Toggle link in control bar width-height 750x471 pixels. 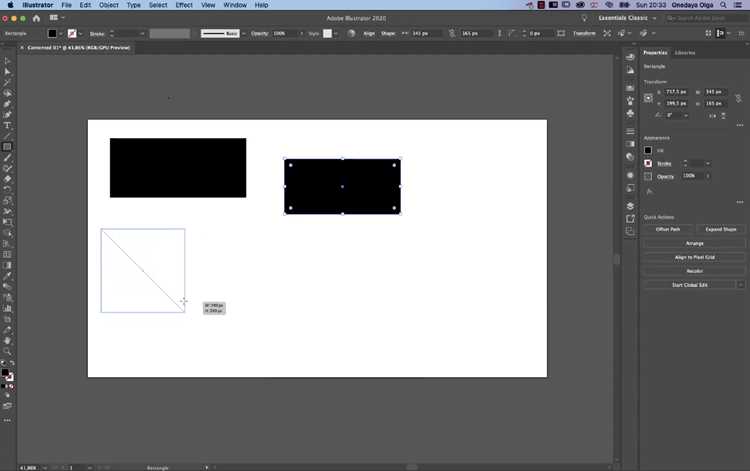[452, 33]
